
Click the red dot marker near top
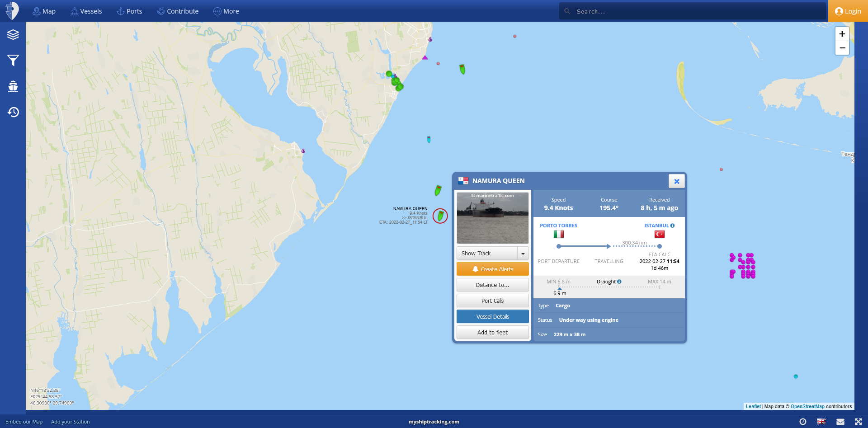(x=514, y=36)
